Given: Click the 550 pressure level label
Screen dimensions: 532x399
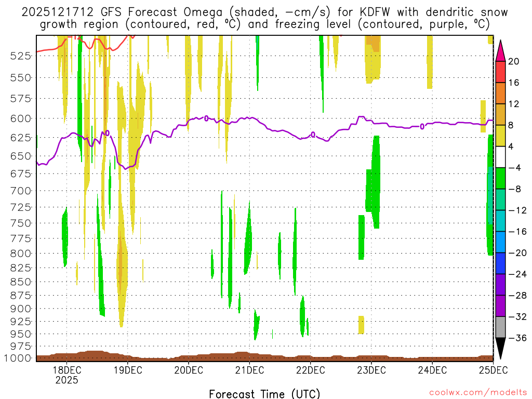Looking at the screenshot, I should pos(21,78).
